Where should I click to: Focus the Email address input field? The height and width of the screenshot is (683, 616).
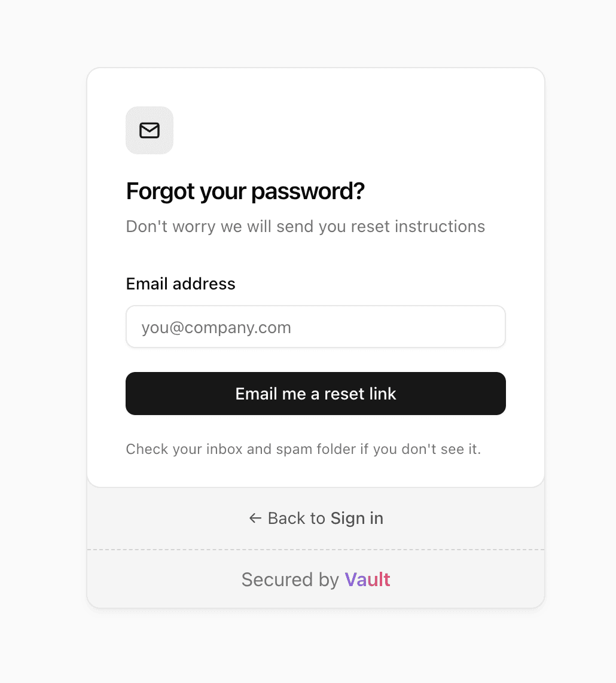click(316, 327)
